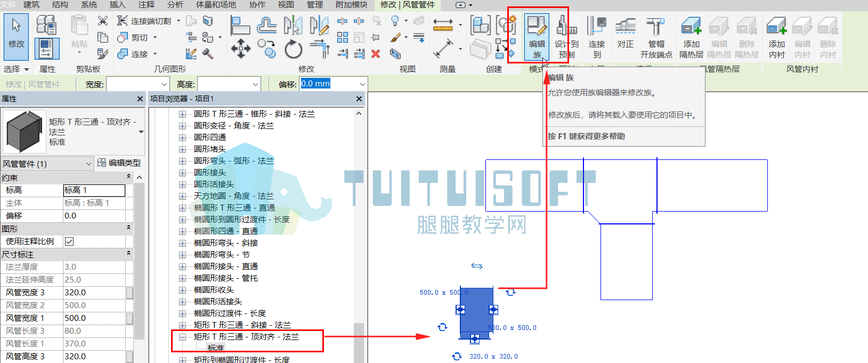Select the Rotate tool
Viewport: 868px width, 363px height.
coord(293,49)
